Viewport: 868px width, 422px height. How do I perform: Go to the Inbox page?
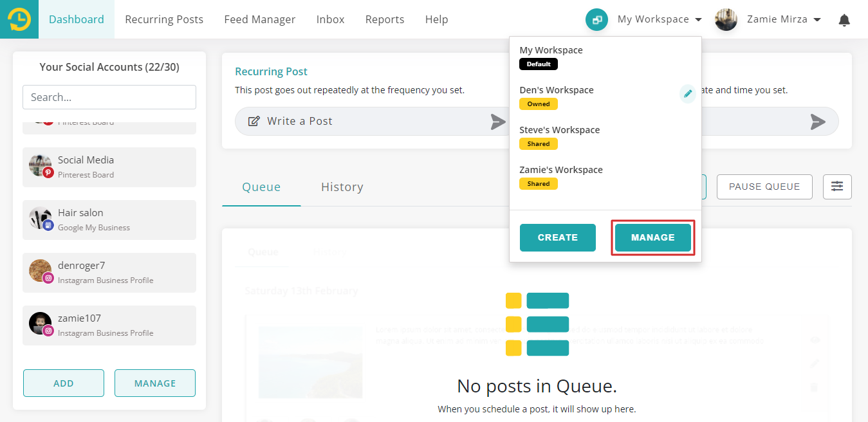330,19
